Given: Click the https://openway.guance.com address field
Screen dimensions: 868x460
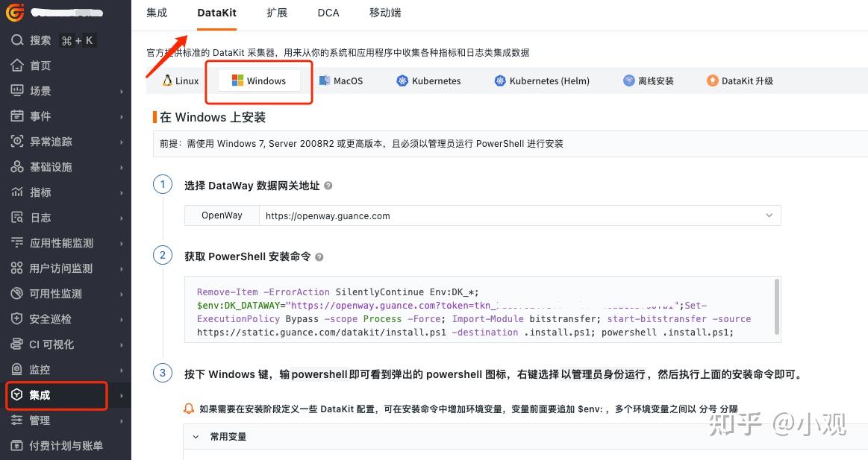Looking at the screenshot, I should pyautogui.click(x=519, y=215).
